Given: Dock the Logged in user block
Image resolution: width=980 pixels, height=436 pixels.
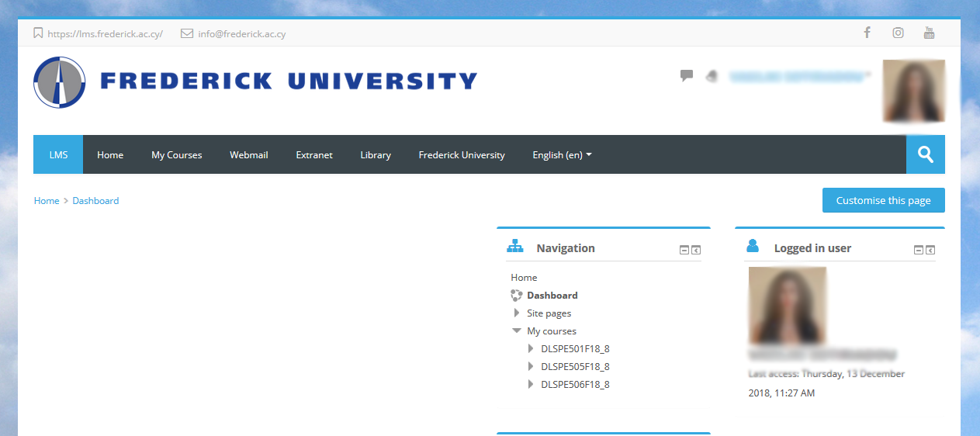Looking at the screenshot, I should pos(930,250).
